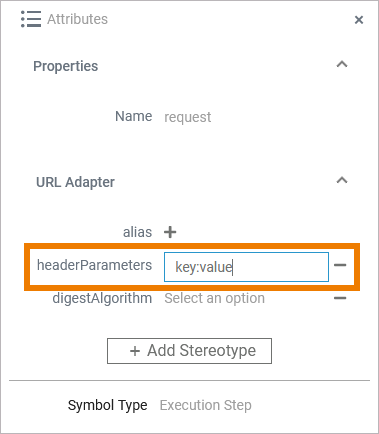Click the Symbol Type label

point(107,405)
